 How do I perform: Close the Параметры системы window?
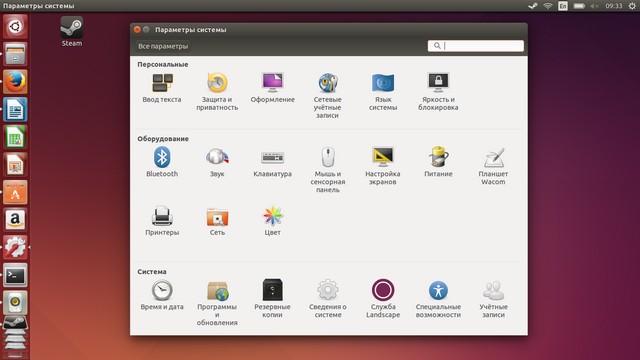[x=137, y=29]
